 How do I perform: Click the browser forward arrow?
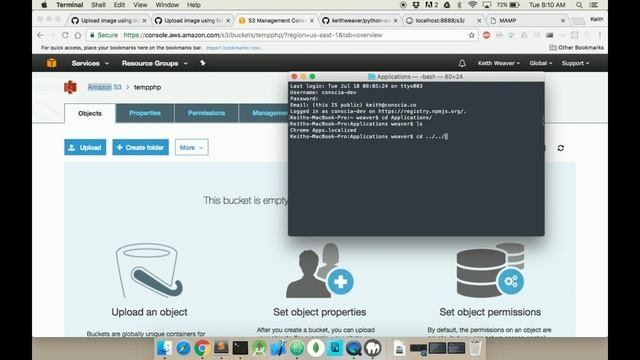53,35
